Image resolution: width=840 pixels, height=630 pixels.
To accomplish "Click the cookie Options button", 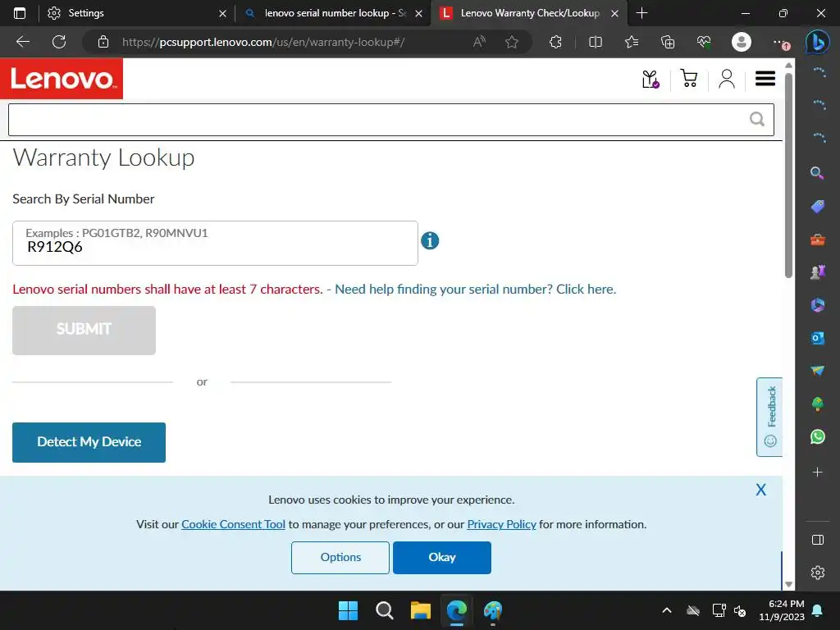I will click(340, 558).
